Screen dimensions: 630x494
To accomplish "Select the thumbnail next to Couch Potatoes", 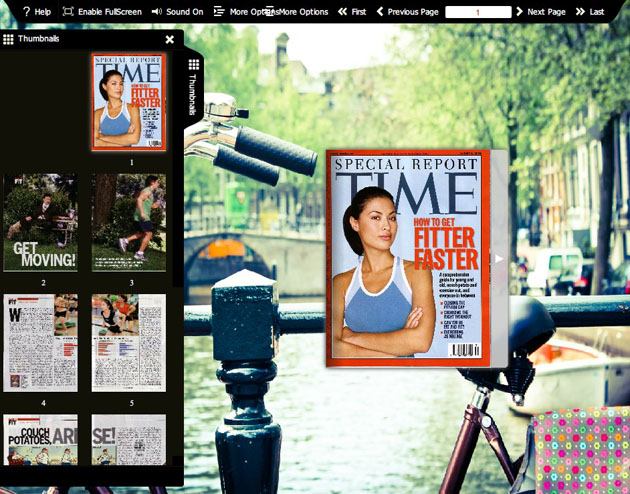I will pyautogui.click(x=129, y=440).
